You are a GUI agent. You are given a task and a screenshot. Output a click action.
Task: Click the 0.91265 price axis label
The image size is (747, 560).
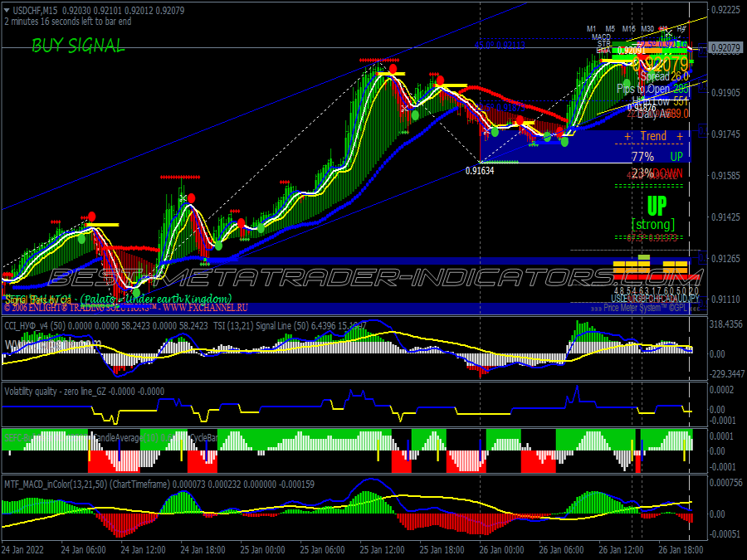point(725,258)
